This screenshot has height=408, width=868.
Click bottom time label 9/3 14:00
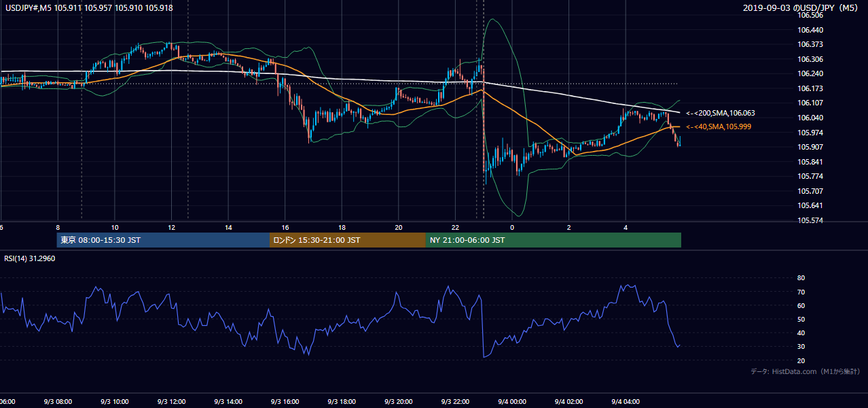coord(228,402)
